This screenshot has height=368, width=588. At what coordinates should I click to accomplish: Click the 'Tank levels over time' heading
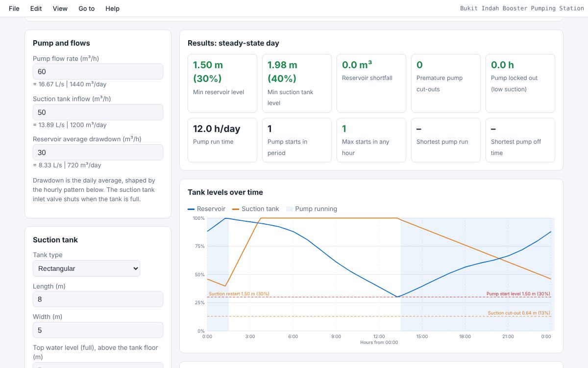[225, 192]
